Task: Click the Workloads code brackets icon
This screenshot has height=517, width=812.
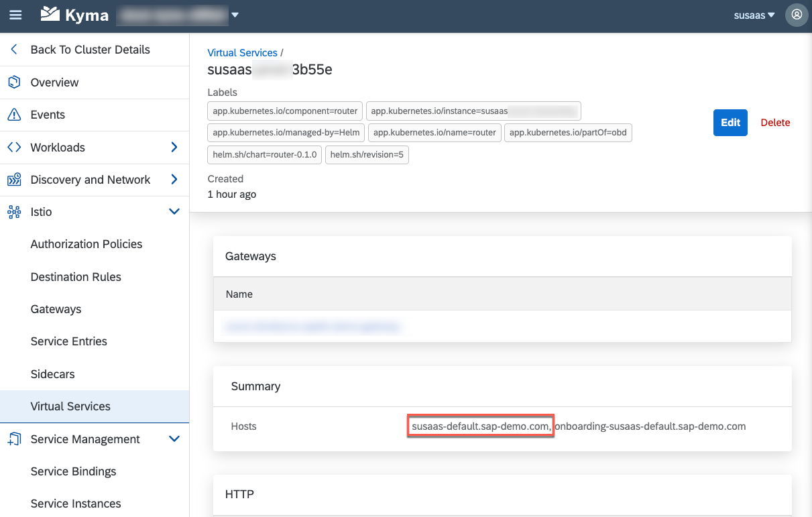Action: (14, 148)
